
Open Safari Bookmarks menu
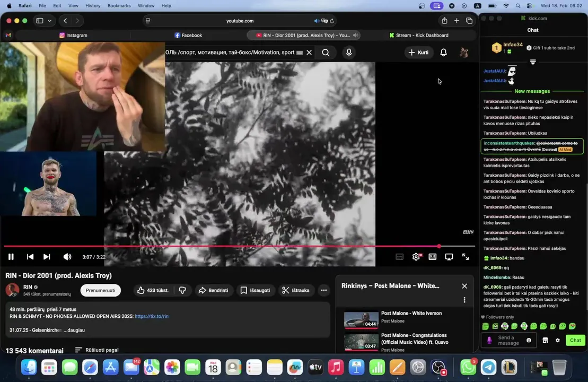[x=119, y=6]
